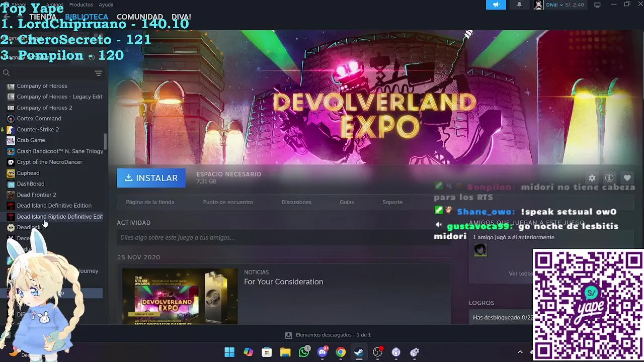644x362 pixels.
Task: Click the Has desbloqueado 0/22 achievements text
Action: pyautogui.click(x=503, y=317)
